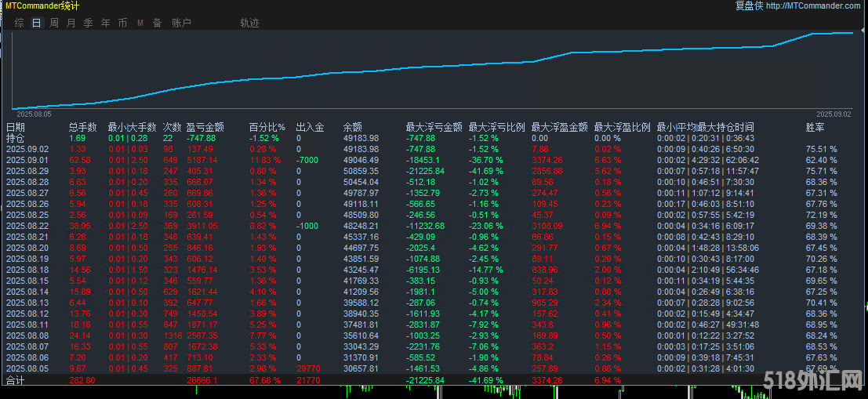Open the http://MTCommander.com link

pyautogui.click(x=813, y=6)
